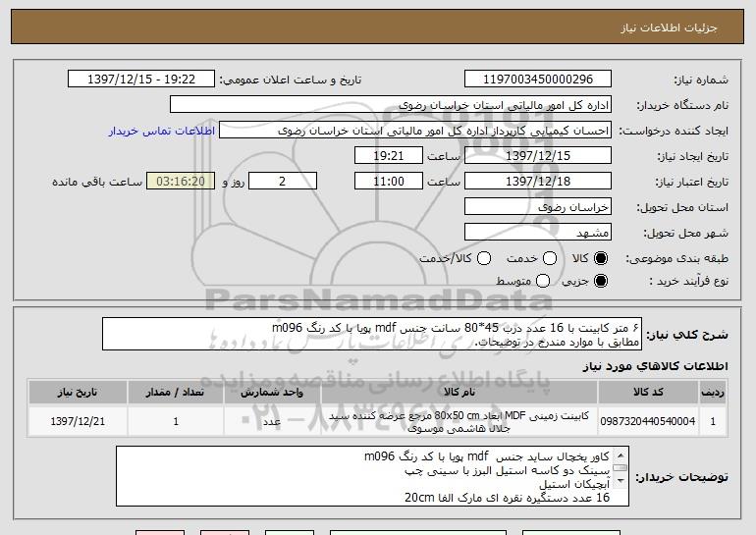Click the product name cell کابینت زمینی MDF

[459, 422]
